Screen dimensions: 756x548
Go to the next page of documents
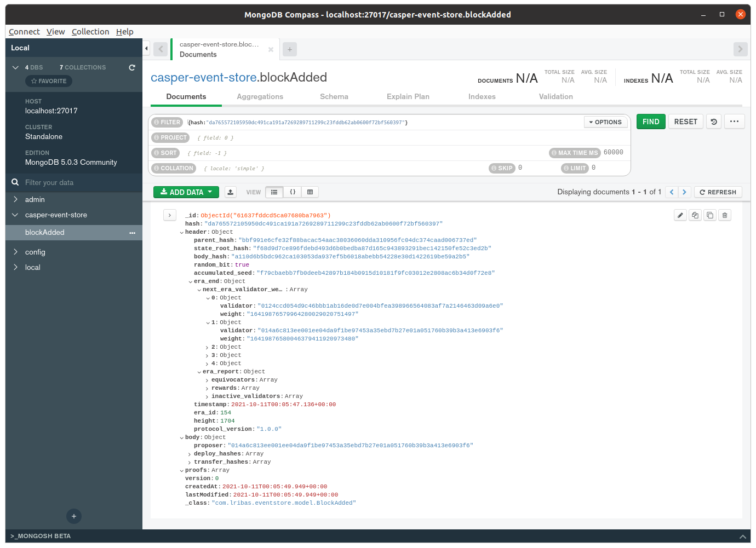pos(684,192)
